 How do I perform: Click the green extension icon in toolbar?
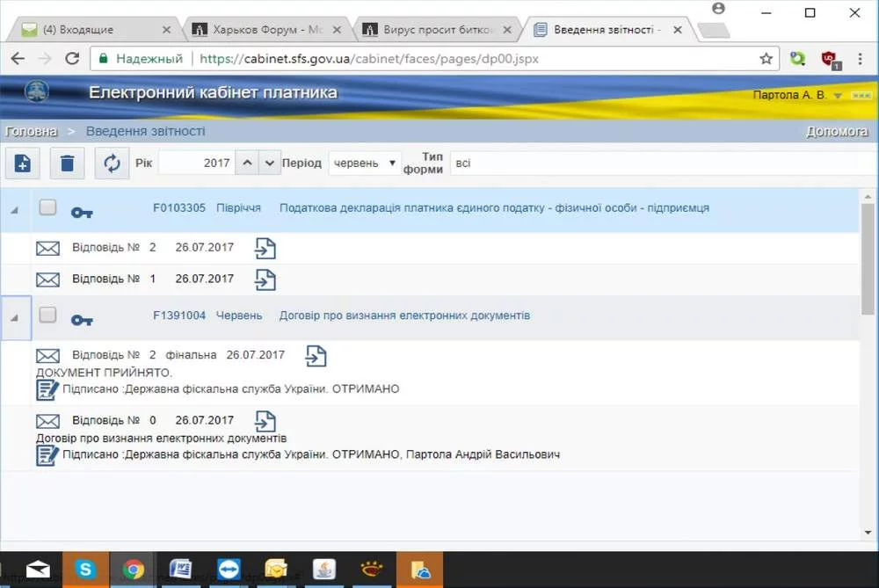(797, 58)
